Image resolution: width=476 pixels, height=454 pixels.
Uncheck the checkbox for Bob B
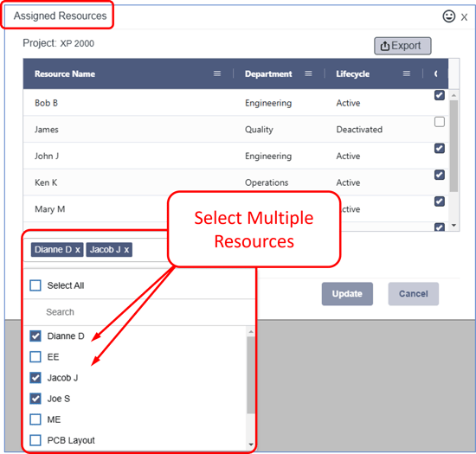[x=440, y=95]
